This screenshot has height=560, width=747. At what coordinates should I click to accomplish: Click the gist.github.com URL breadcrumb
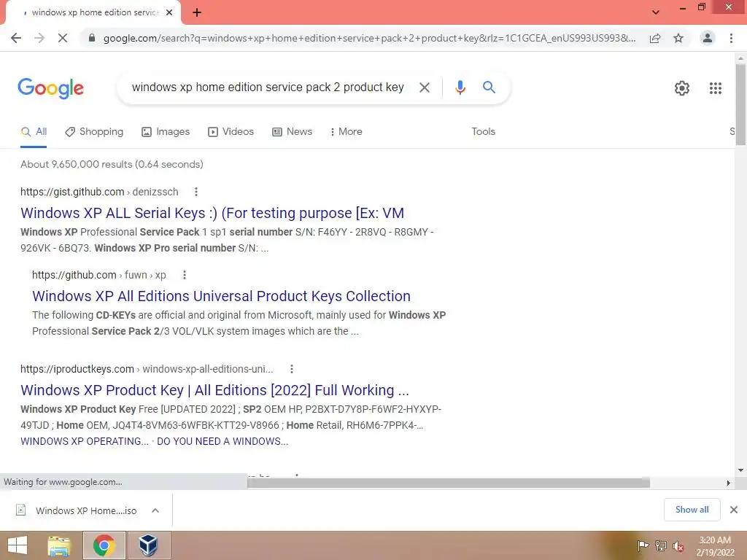(x=99, y=192)
